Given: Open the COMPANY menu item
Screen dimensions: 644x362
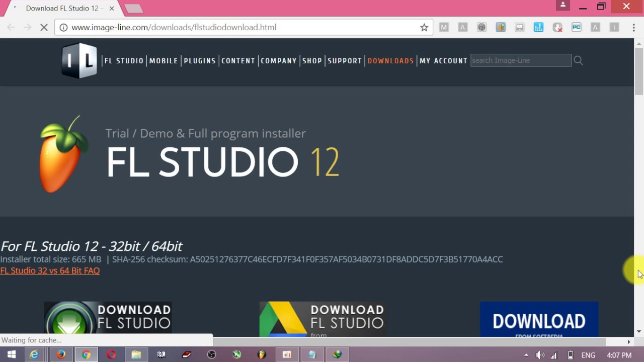Looking at the screenshot, I should (279, 60).
